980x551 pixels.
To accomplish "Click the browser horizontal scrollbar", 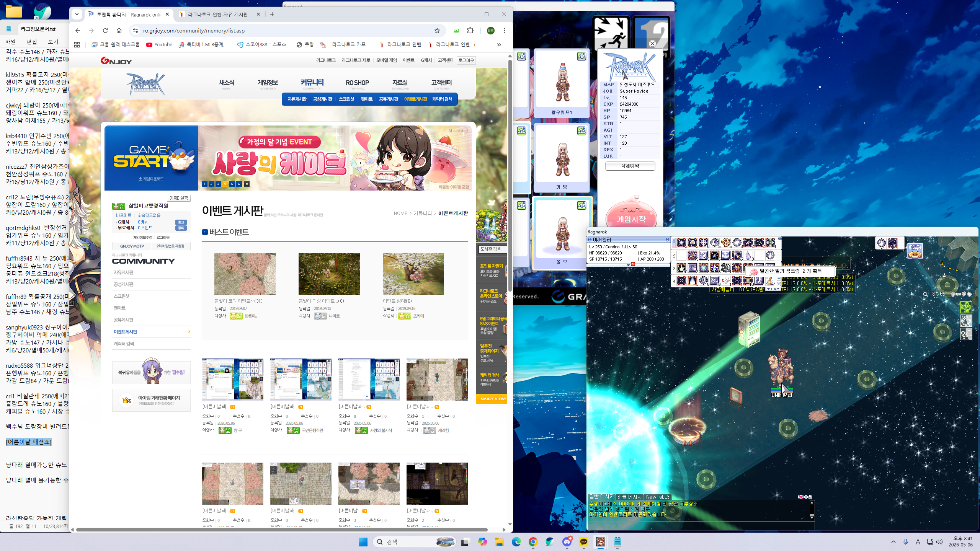I will [x=282, y=530].
